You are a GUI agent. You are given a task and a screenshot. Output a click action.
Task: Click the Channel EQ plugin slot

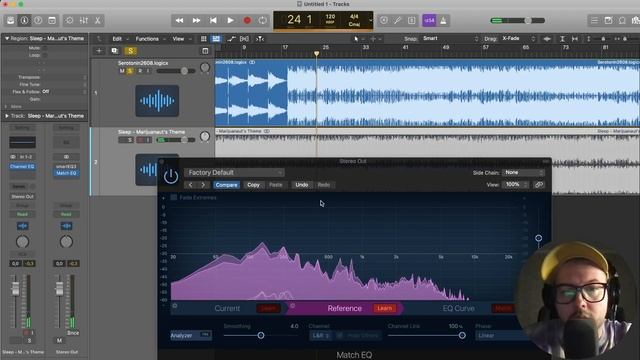22,167
